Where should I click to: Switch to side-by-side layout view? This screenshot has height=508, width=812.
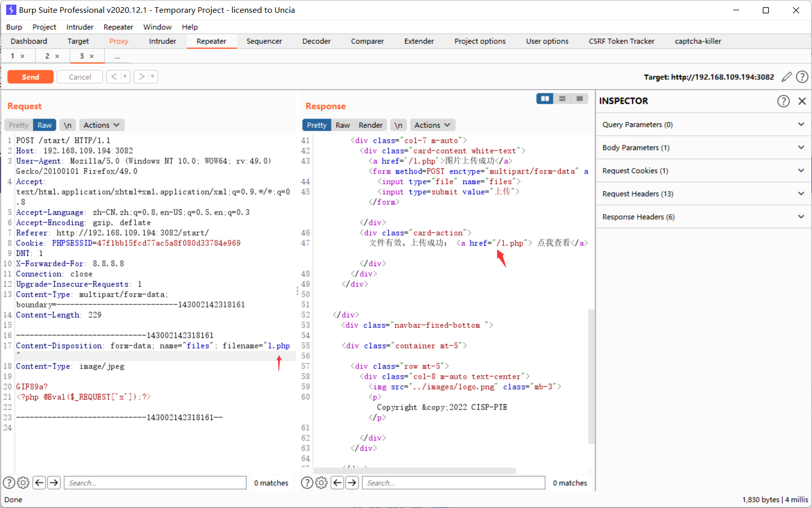[x=545, y=99]
